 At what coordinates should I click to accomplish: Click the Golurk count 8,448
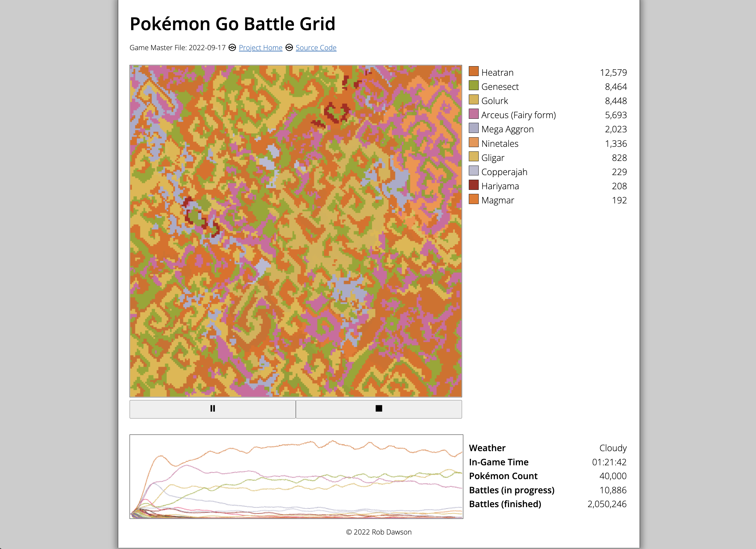(x=616, y=101)
